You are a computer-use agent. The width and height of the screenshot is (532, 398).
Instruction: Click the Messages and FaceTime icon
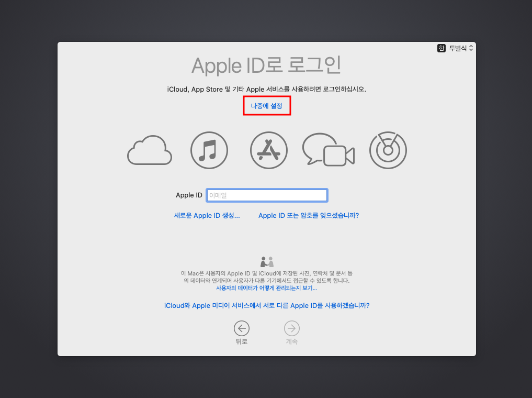[328, 150]
